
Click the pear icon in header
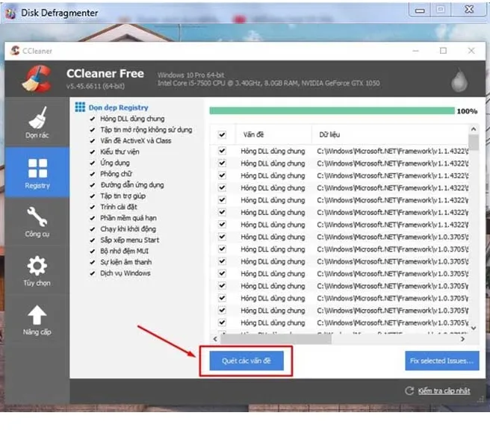459,81
